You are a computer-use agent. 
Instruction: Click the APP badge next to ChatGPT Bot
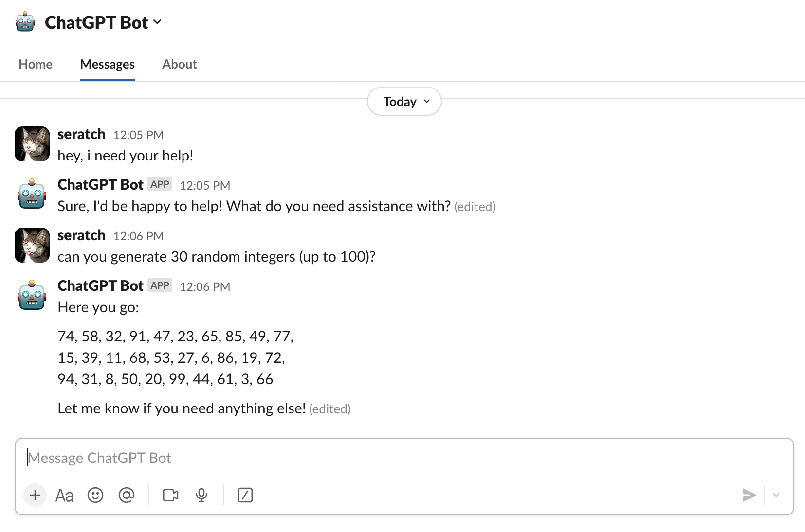(160, 285)
